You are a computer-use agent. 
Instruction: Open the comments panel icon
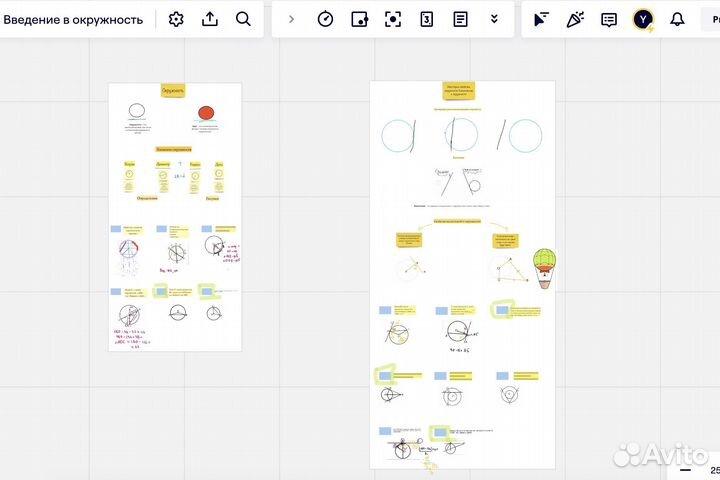click(x=608, y=19)
